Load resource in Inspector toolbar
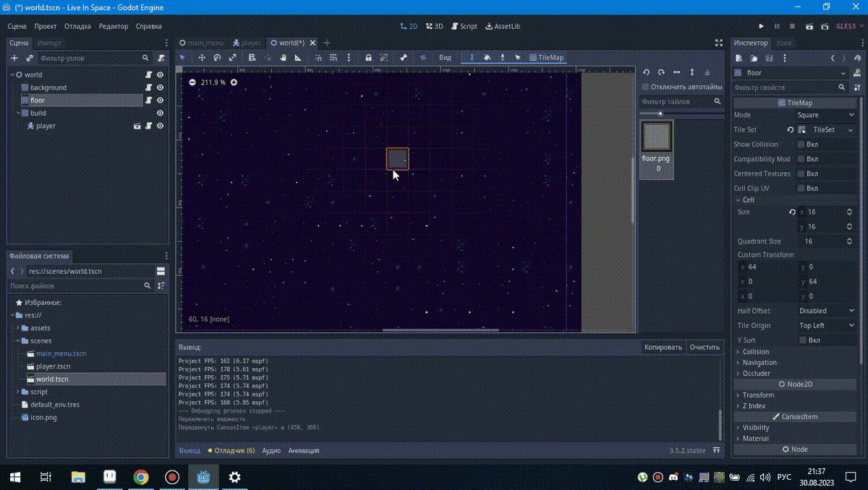The image size is (868, 490). click(x=754, y=58)
